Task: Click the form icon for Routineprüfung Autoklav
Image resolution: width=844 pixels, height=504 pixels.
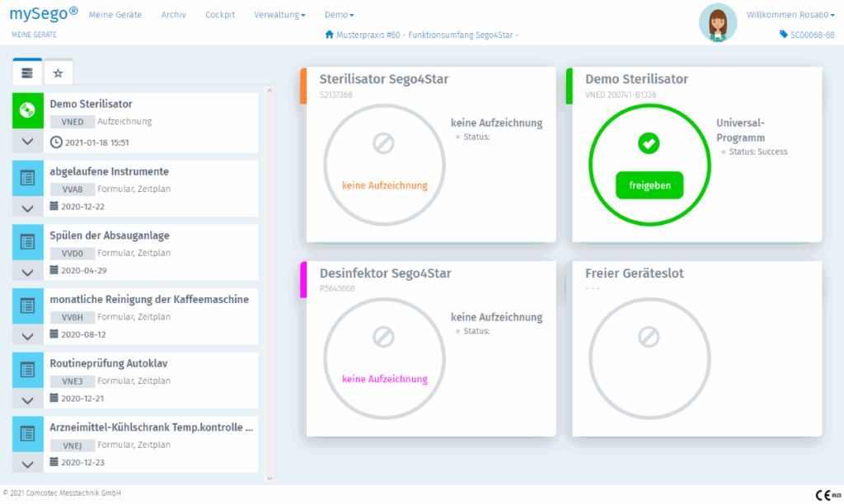Action: 27,370
